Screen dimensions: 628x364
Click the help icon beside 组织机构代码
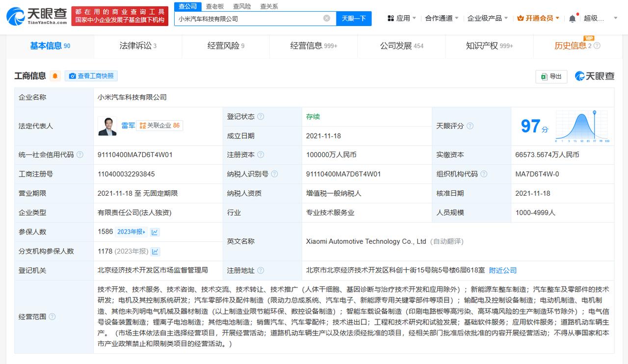[484, 174]
